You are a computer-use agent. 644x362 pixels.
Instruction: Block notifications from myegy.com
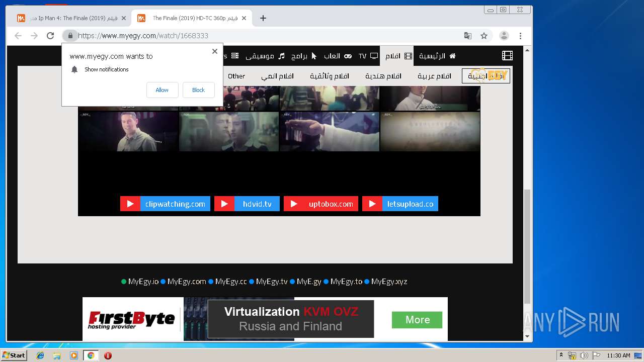(x=199, y=90)
